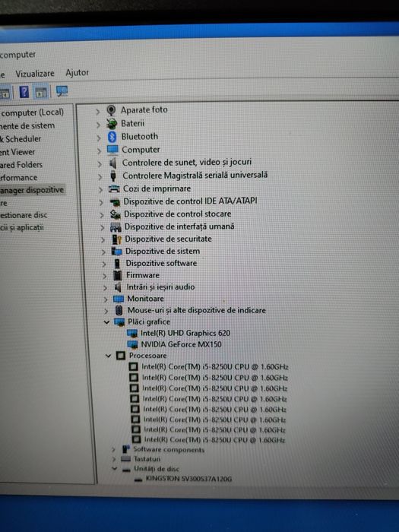Select computer (Local) root node in left pane

pos(32,112)
